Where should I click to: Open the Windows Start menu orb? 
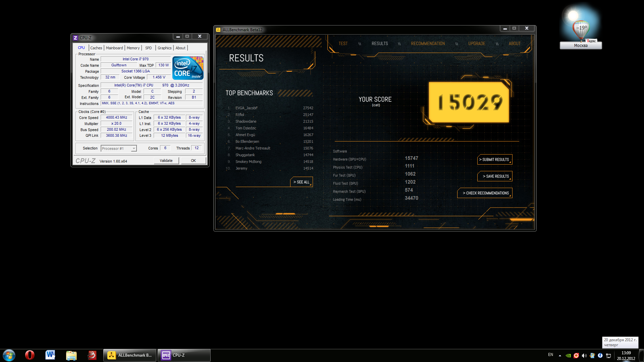[x=9, y=355]
